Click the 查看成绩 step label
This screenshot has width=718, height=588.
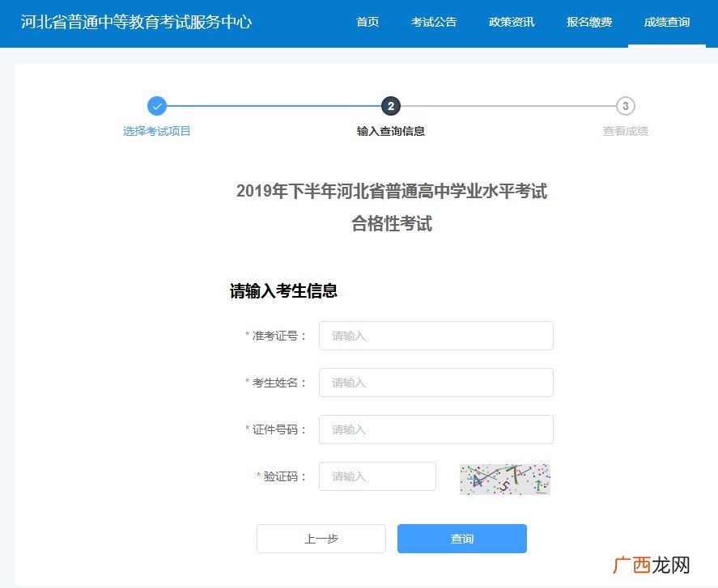[x=626, y=131]
